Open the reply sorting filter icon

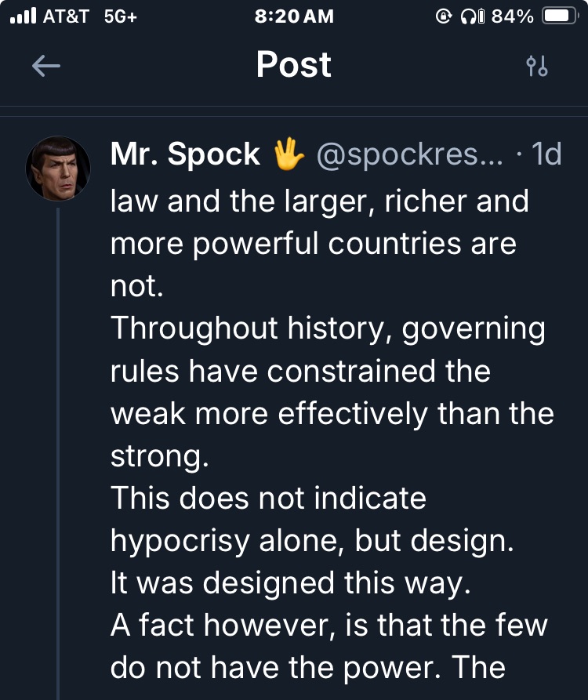tap(537, 67)
